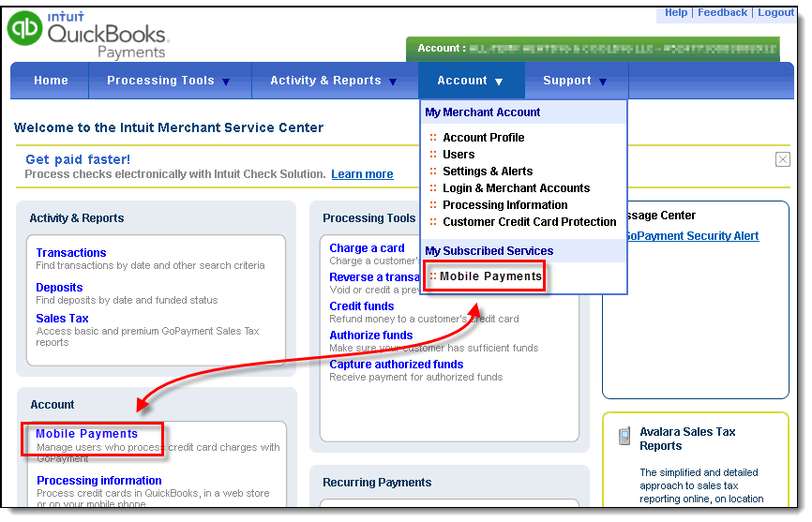
Task: Choose Settings & Alerts menu entry
Action: (488, 172)
